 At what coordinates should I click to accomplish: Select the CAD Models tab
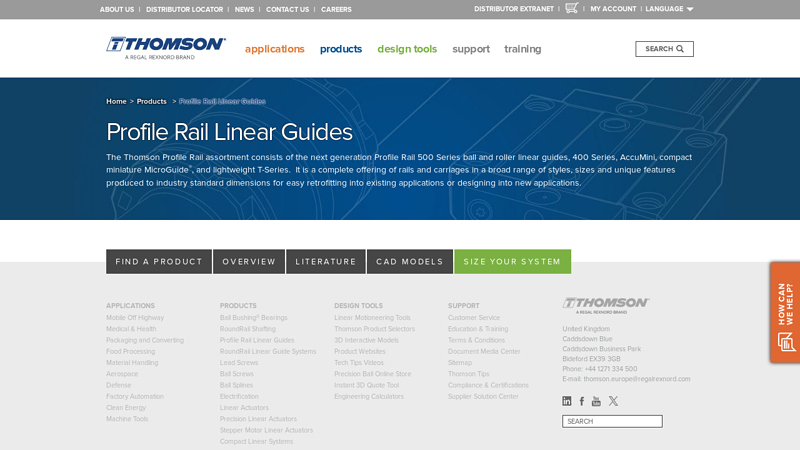tap(410, 262)
